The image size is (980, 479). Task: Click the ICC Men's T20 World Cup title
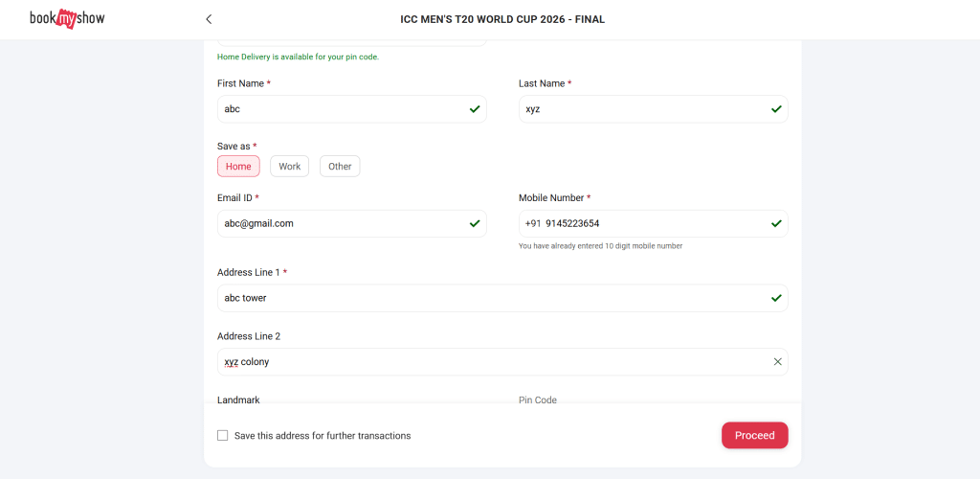(502, 19)
